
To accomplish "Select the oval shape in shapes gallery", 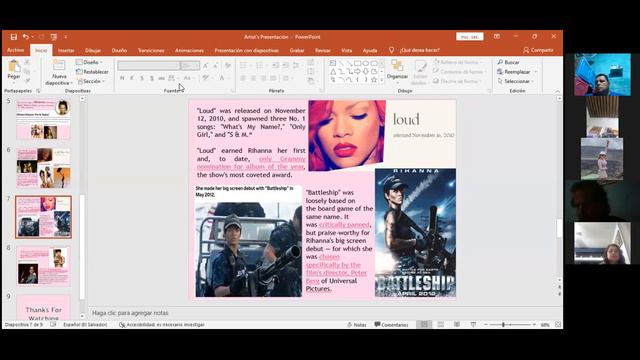I will point(366,63).
